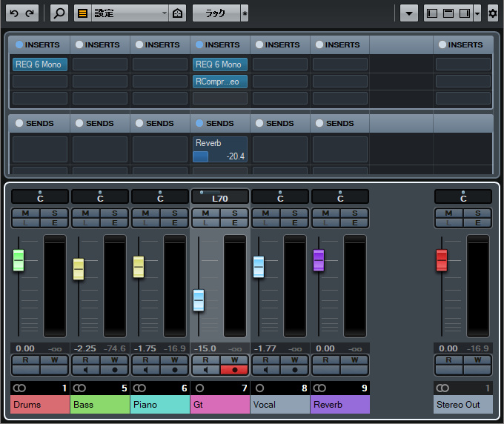Solo the Gt channel
Image resolution: width=504 pixels, height=424 pixels.
coord(234,213)
